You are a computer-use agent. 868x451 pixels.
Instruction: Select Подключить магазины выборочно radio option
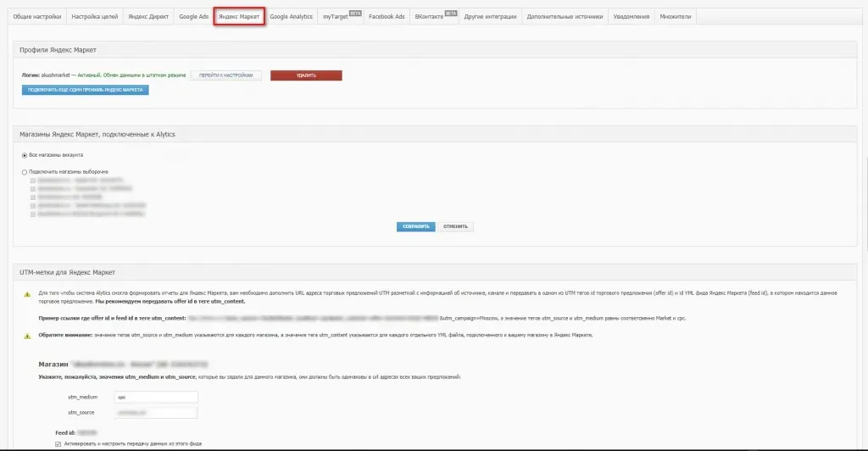pyautogui.click(x=25, y=172)
